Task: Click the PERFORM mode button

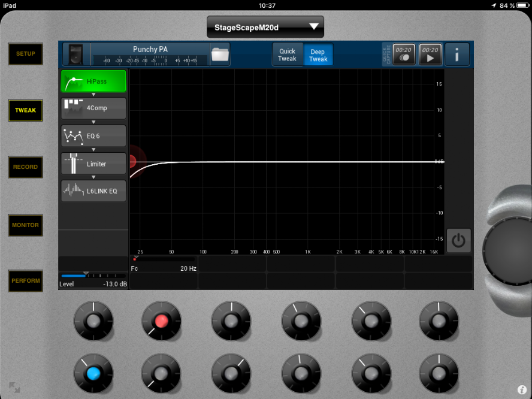Action: click(25, 281)
